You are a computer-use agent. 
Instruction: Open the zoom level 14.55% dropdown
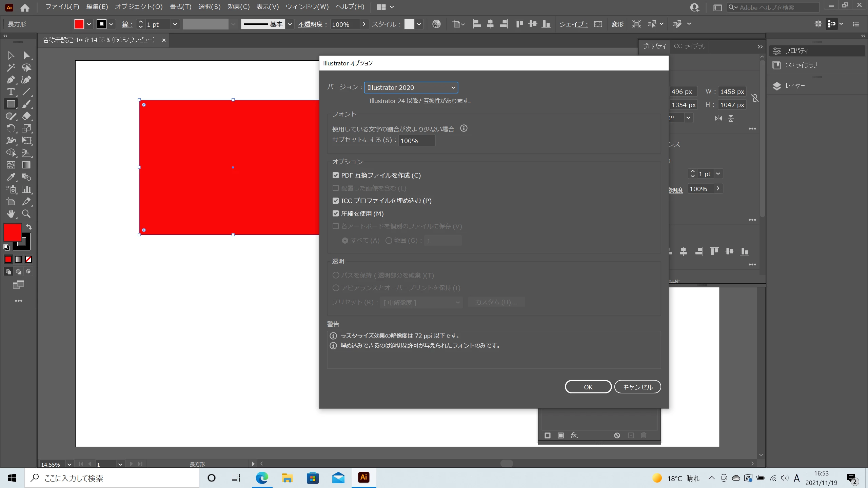coord(69,464)
